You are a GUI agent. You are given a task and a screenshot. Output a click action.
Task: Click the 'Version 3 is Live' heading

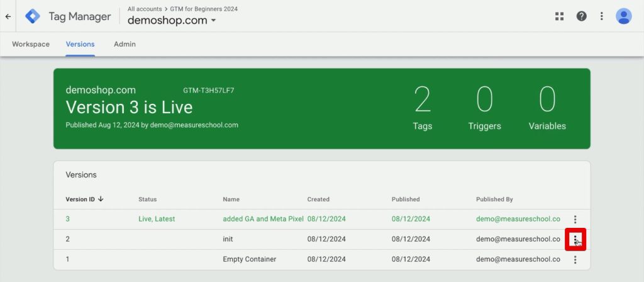(x=129, y=107)
